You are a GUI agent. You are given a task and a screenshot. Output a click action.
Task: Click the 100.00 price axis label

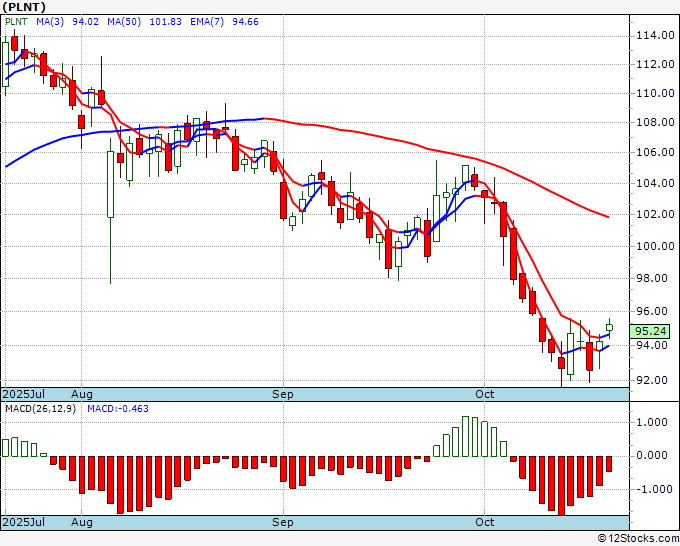pyautogui.click(x=655, y=246)
